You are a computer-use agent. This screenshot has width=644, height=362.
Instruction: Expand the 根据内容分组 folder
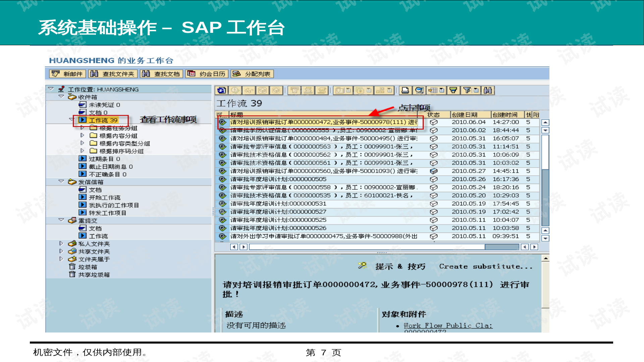[x=82, y=135]
